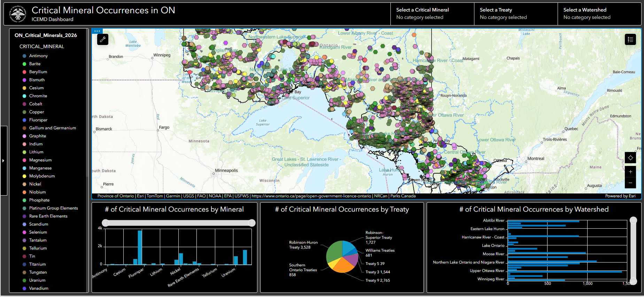This screenshot has height=297, width=644.
Task: Click the CRITICAL_MINERAL legend heading
Action: [42, 46]
